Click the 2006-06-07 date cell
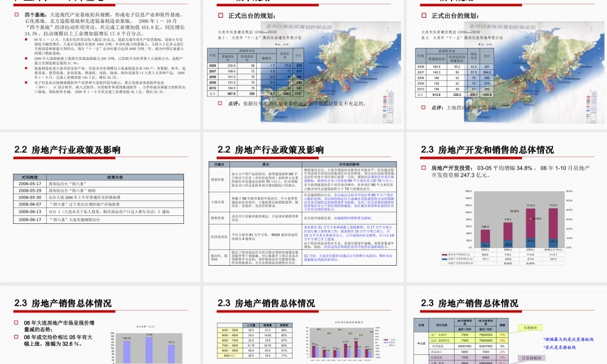The width and height of the screenshot is (607, 364). 30,204
